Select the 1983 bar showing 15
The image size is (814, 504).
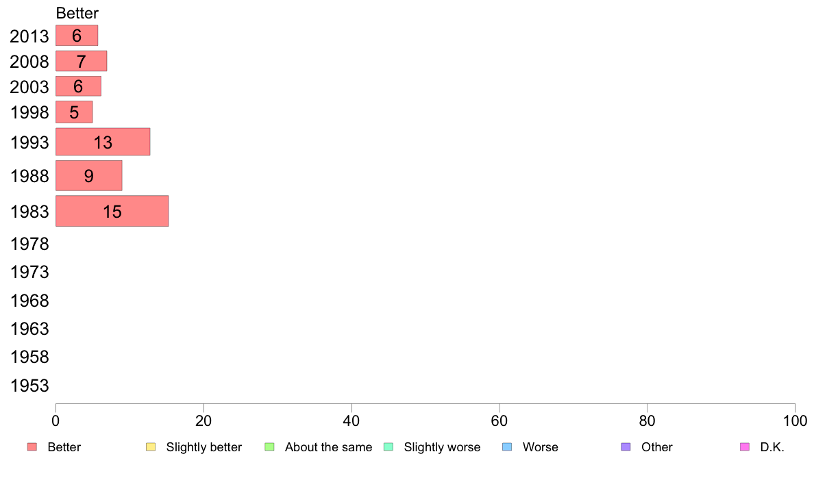coord(112,211)
